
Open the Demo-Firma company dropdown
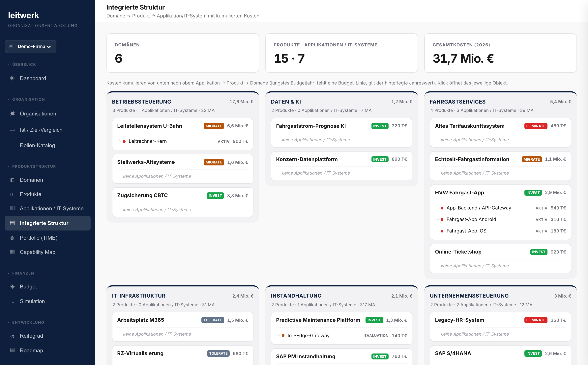coord(30,46)
